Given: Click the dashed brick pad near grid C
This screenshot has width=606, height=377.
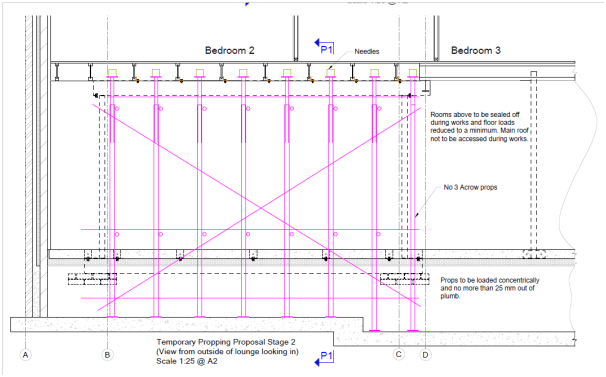Looking at the screenshot, I should (405, 279).
